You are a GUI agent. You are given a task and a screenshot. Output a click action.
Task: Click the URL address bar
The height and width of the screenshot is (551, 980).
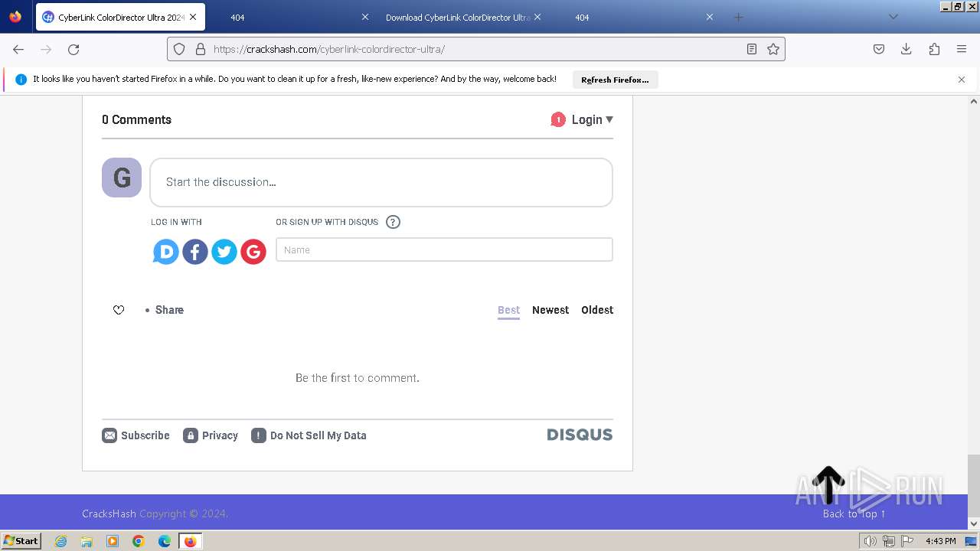[475, 49]
